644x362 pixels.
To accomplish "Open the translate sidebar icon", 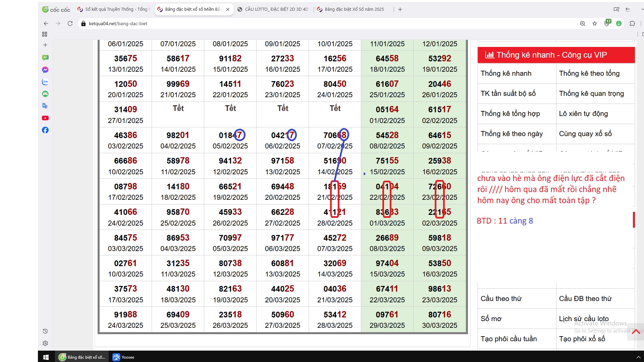I will point(45,106).
